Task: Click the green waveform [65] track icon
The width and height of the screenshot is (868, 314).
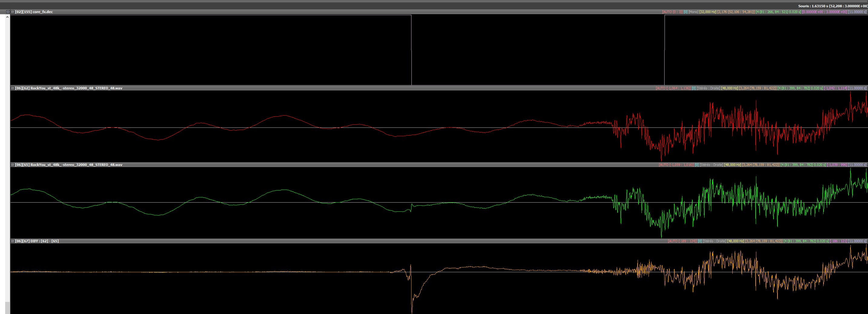Action: tap(12, 165)
